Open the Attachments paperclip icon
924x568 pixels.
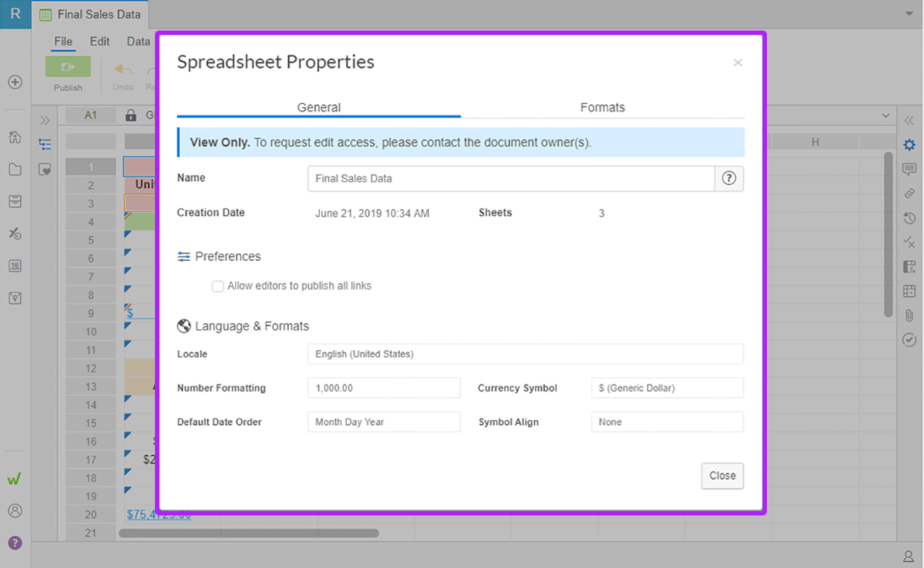(x=909, y=316)
